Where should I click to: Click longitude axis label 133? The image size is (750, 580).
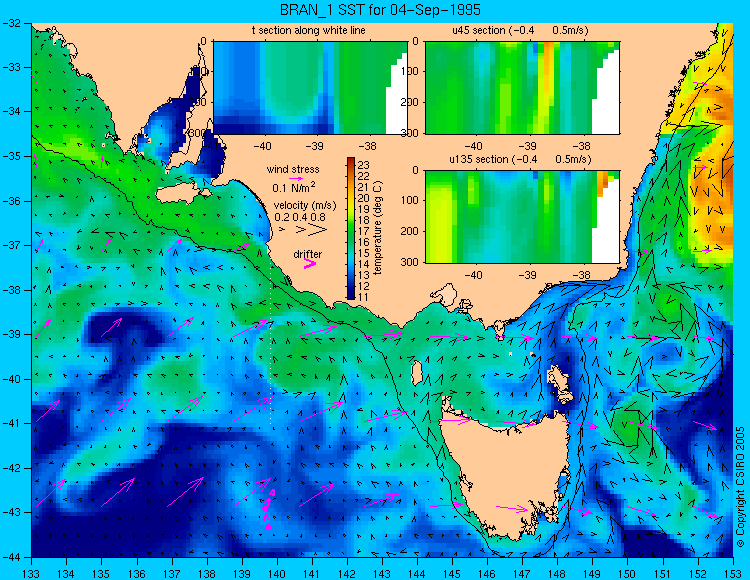click(31, 574)
